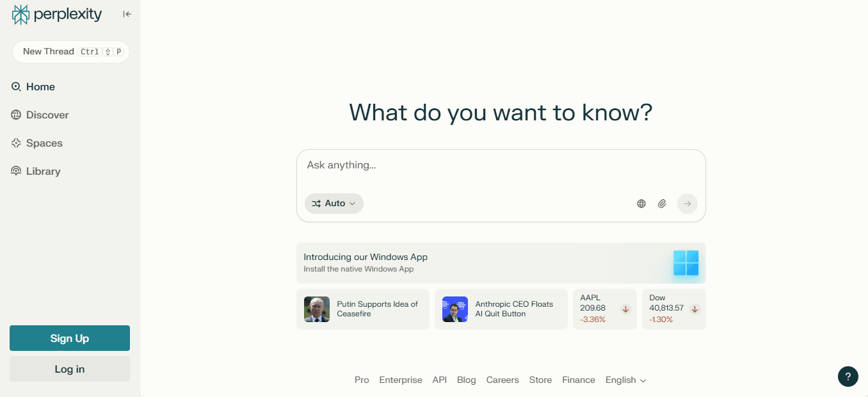Image resolution: width=868 pixels, height=397 pixels.
Task: Open the Finance footer link
Action: click(579, 380)
